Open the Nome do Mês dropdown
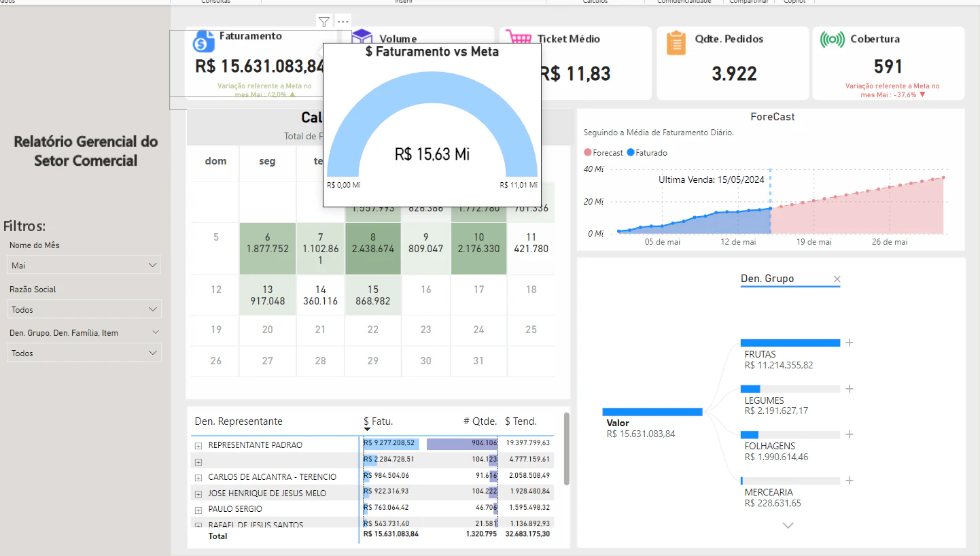980x556 pixels. (x=84, y=265)
